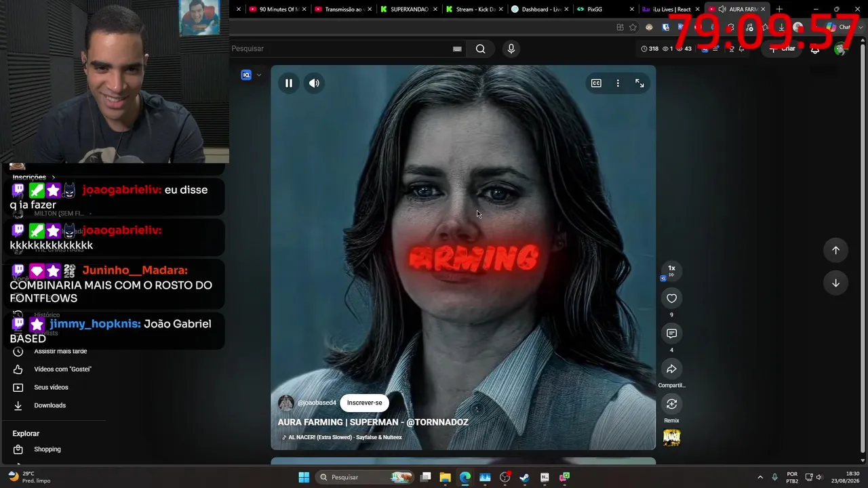Open the AL NACER! sound link
This screenshot has height=488, width=868.
345,437
